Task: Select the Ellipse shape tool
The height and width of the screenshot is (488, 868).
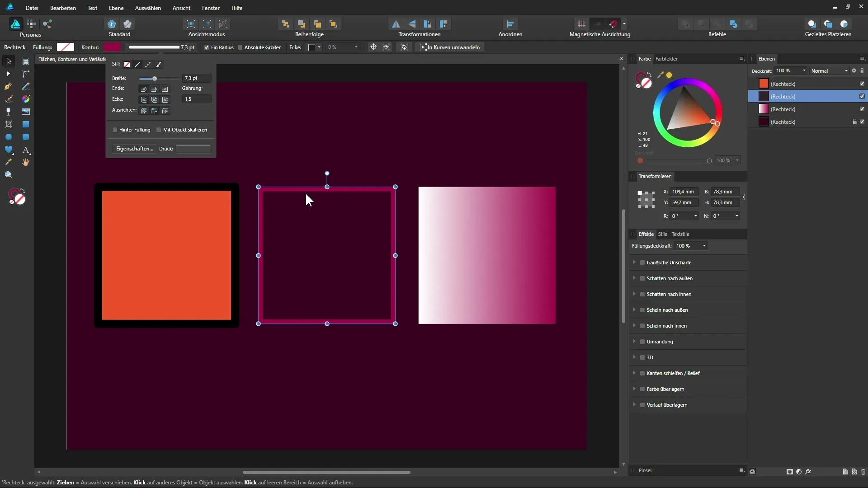Action: pyautogui.click(x=9, y=137)
